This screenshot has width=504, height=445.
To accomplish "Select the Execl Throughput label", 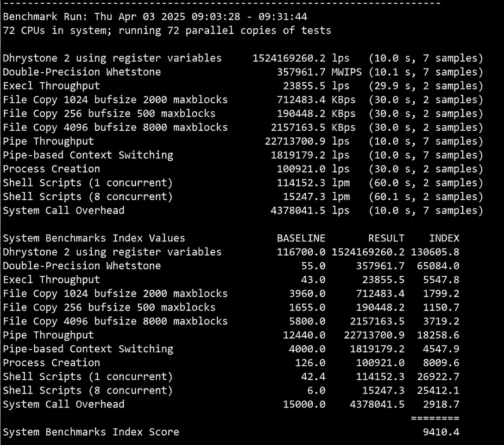I will click(51, 86).
